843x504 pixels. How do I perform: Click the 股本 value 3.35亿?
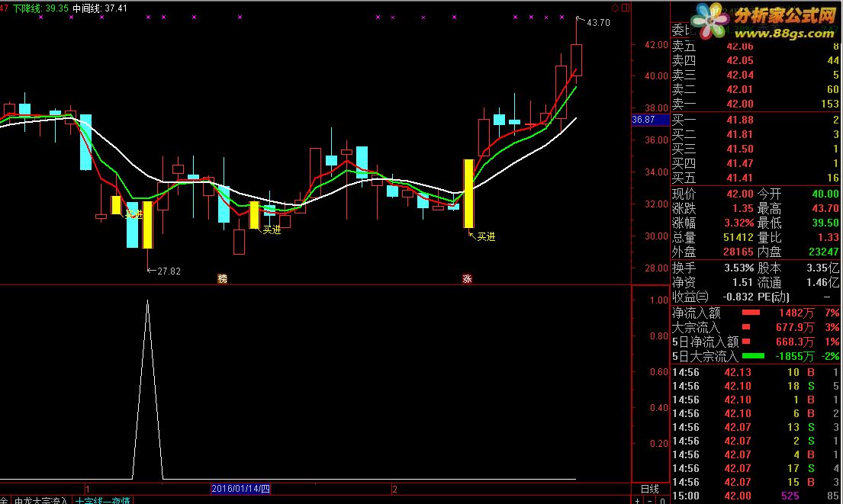(x=823, y=268)
